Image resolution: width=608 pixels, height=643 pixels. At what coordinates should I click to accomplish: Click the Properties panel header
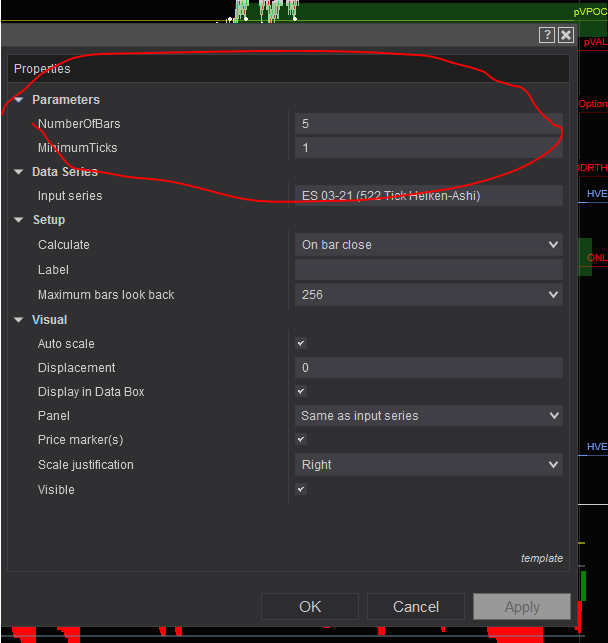click(288, 68)
